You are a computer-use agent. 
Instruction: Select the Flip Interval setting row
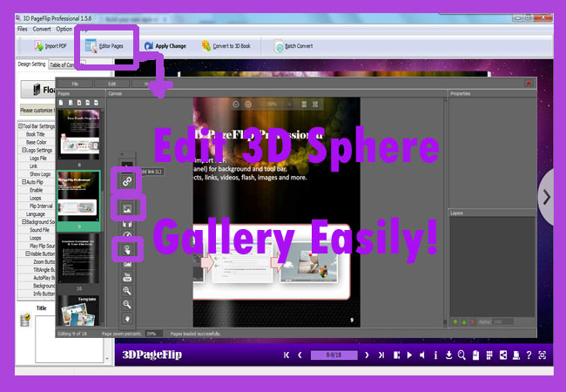click(37, 206)
